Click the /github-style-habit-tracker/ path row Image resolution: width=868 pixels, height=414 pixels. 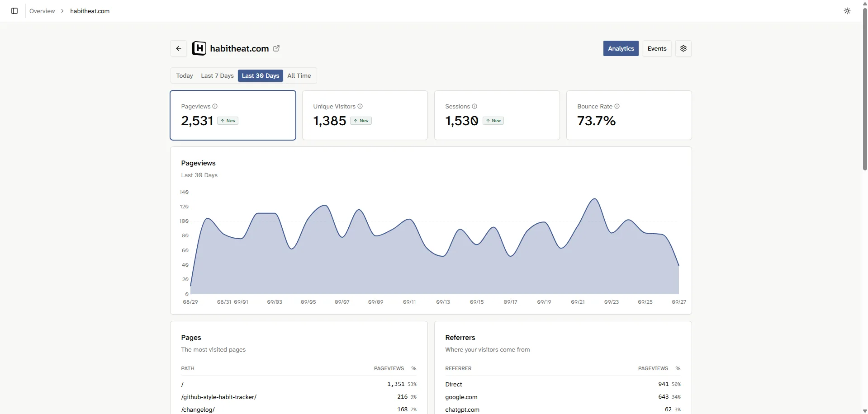click(x=299, y=397)
